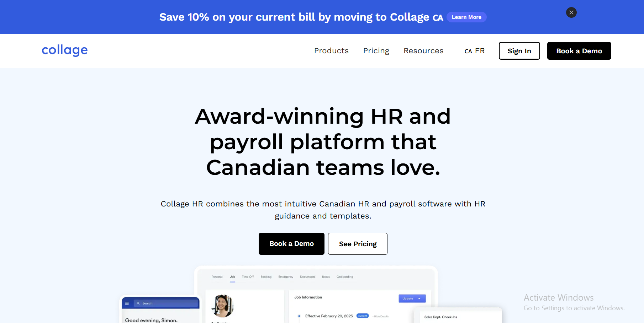Click the blue 'current' badge
Screen dimensions: 644x323
[x=363, y=316]
